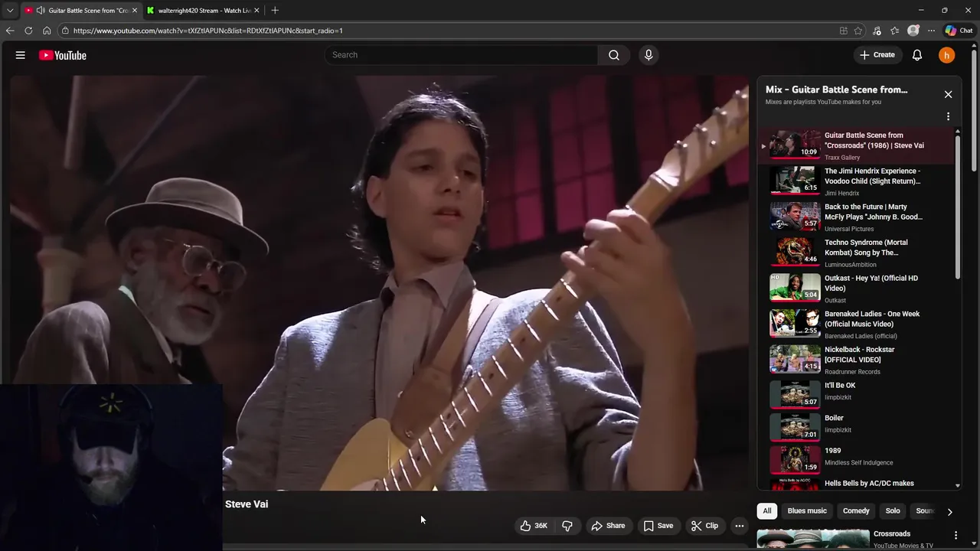Screen dimensions: 980x551
Task: Create a Clip of this video
Action: (x=704, y=526)
